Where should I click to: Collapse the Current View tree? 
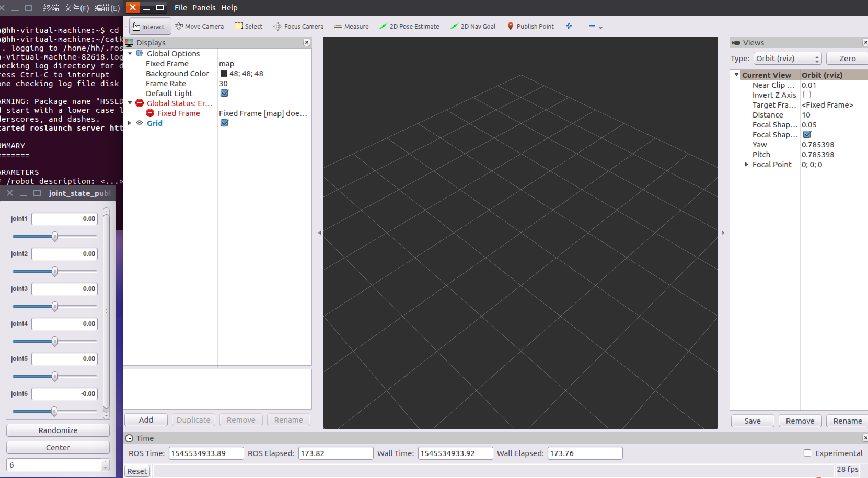pos(737,75)
